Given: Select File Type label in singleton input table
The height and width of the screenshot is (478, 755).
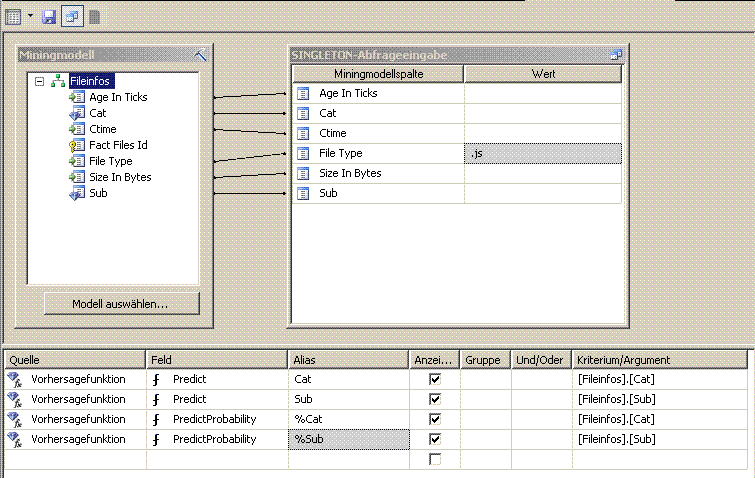Looking at the screenshot, I should (x=340, y=153).
